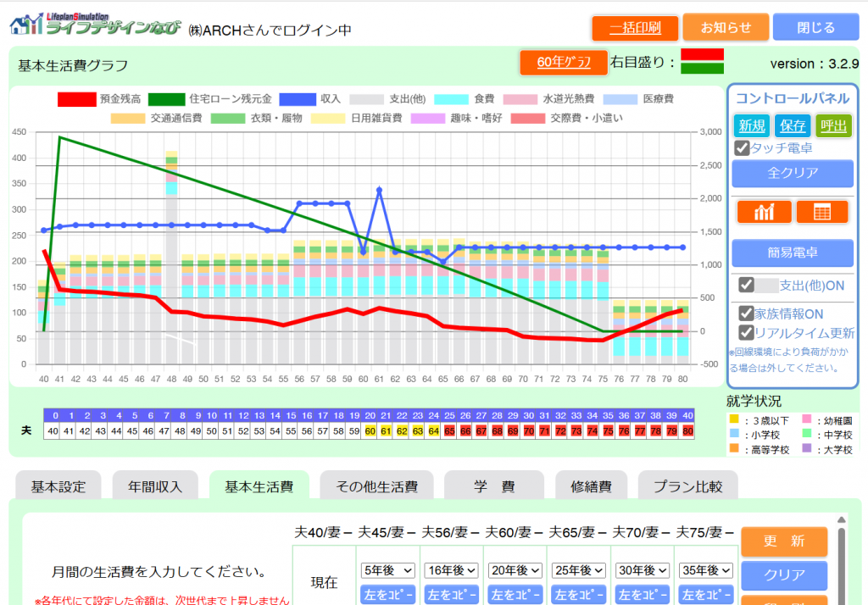Disable the リアルタイム更新 checkbox
The width and height of the screenshot is (868, 605).
tap(746, 332)
